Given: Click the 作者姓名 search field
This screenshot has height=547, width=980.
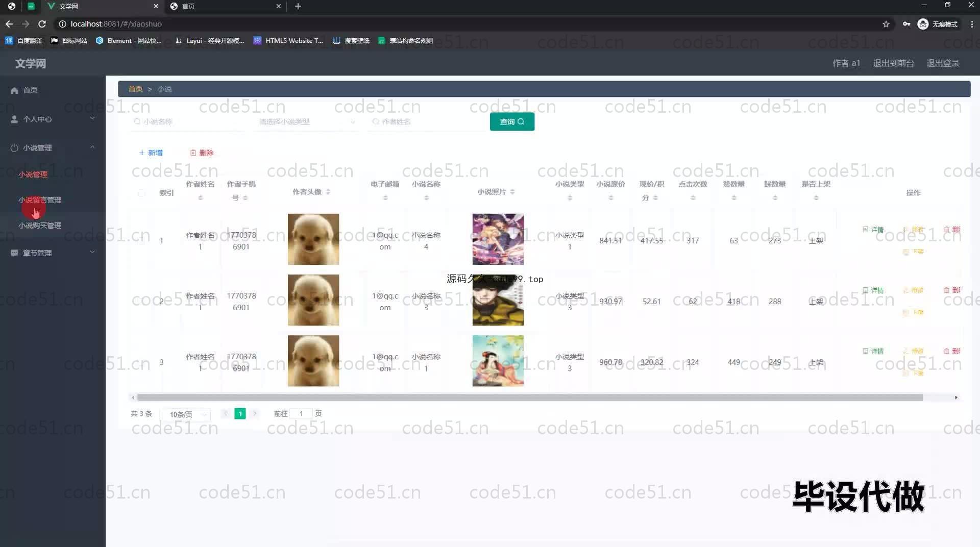Looking at the screenshot, I should (426, 122).
